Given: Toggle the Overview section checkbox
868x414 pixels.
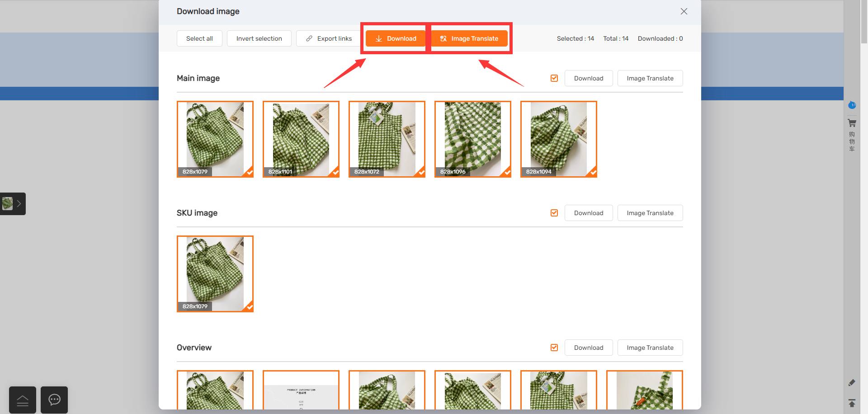Looking at the screenshot, I should click(x=554, y=348).
